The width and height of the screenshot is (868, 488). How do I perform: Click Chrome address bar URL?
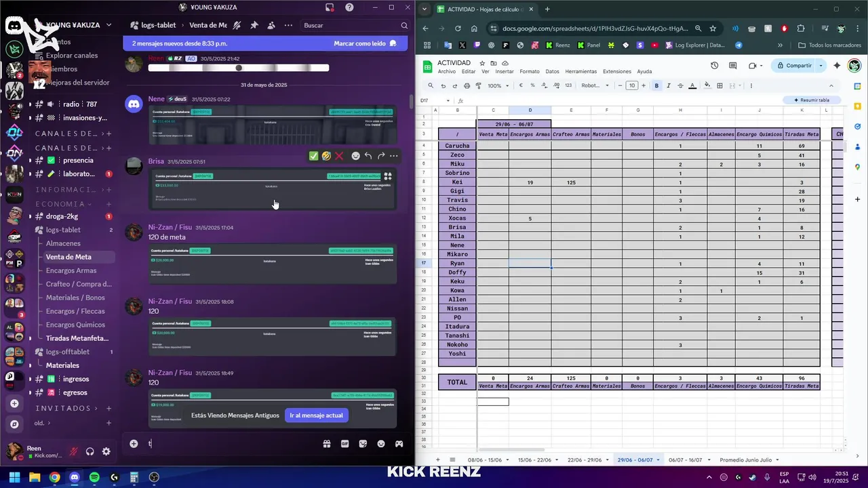coord(595,28)
